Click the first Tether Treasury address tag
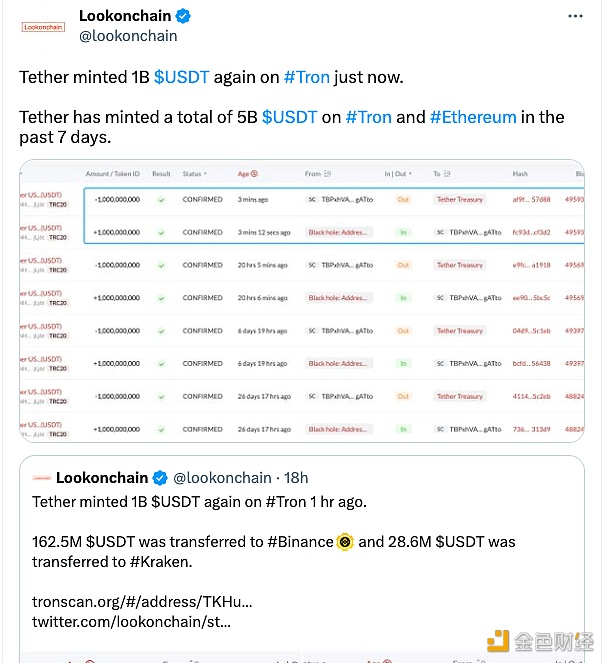Image resolution: width=605 pixels, height=663 pixels. [459, 199]
